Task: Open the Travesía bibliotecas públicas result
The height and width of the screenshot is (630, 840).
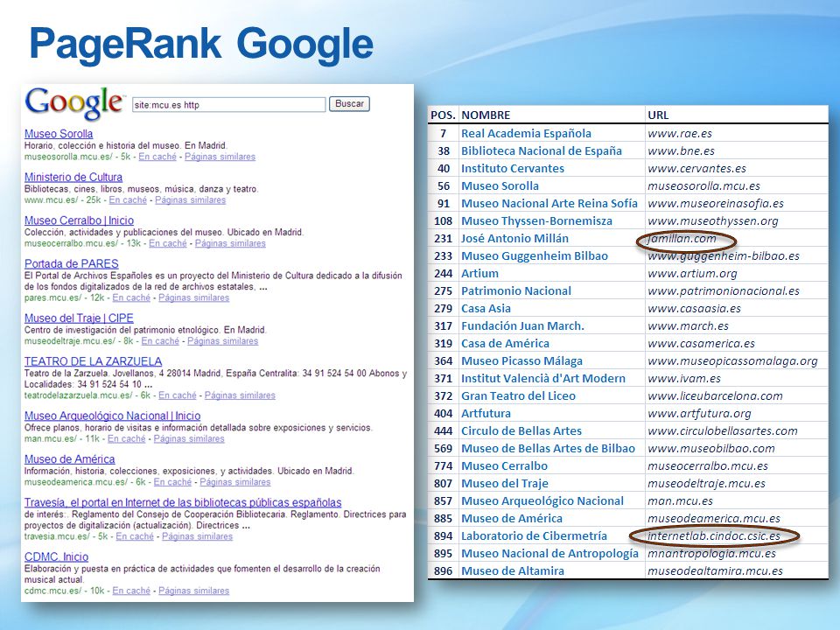Action: 183,503
